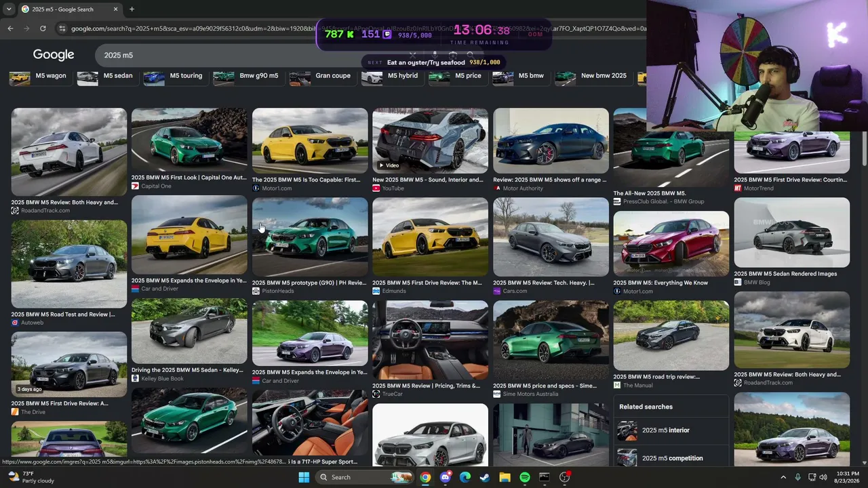Click the microphone tray icon
The width and height of the screenshot is (868, 488).
(x=797, y=477)
